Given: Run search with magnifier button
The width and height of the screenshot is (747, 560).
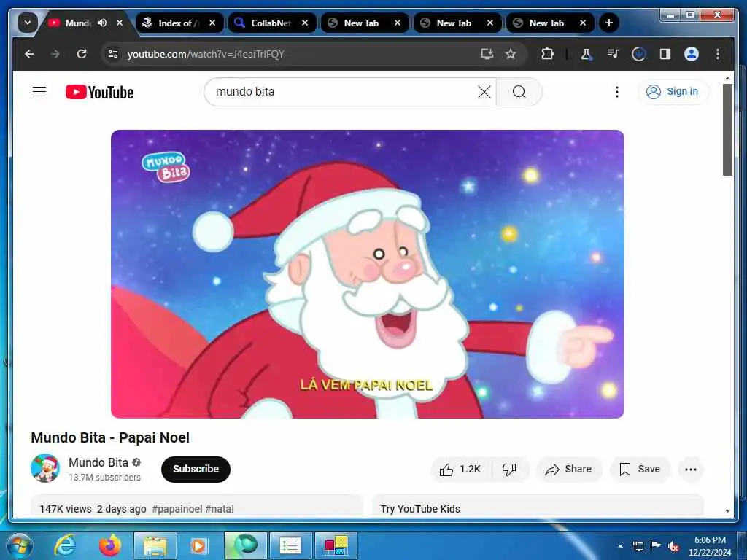Looking at the screenshot, I should 519,92.
